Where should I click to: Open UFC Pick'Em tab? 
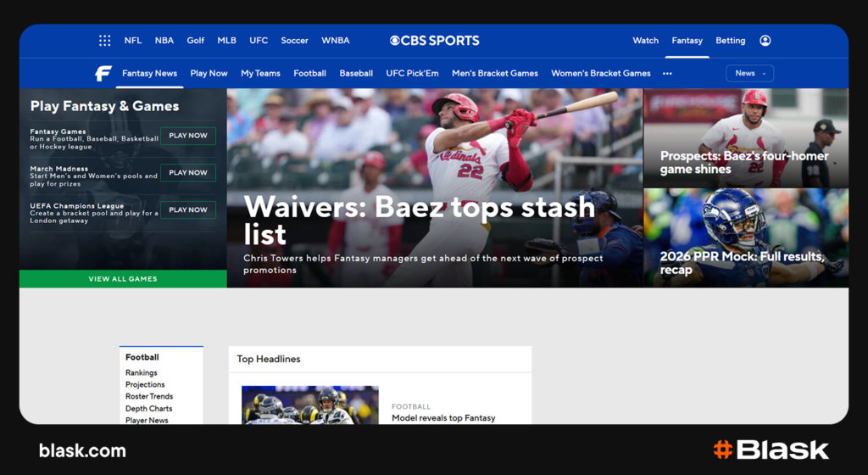click(x=412, y=73)
